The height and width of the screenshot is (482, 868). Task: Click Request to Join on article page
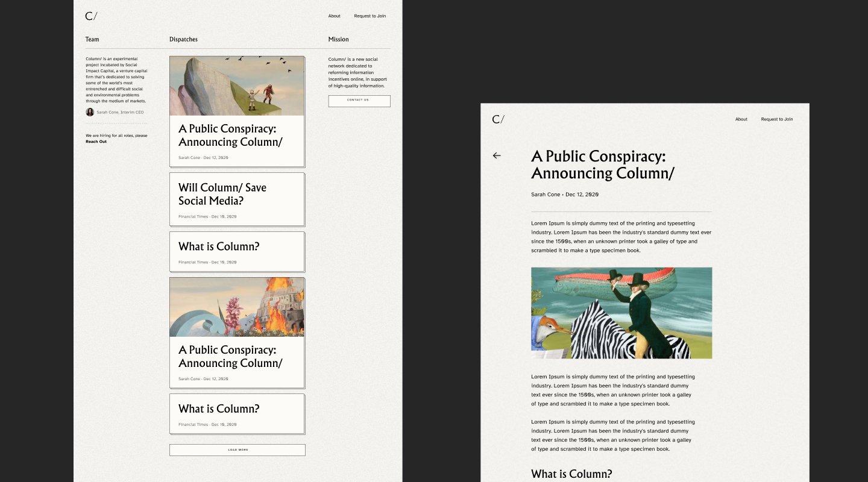pyautogui.click(x=776, y=119)
